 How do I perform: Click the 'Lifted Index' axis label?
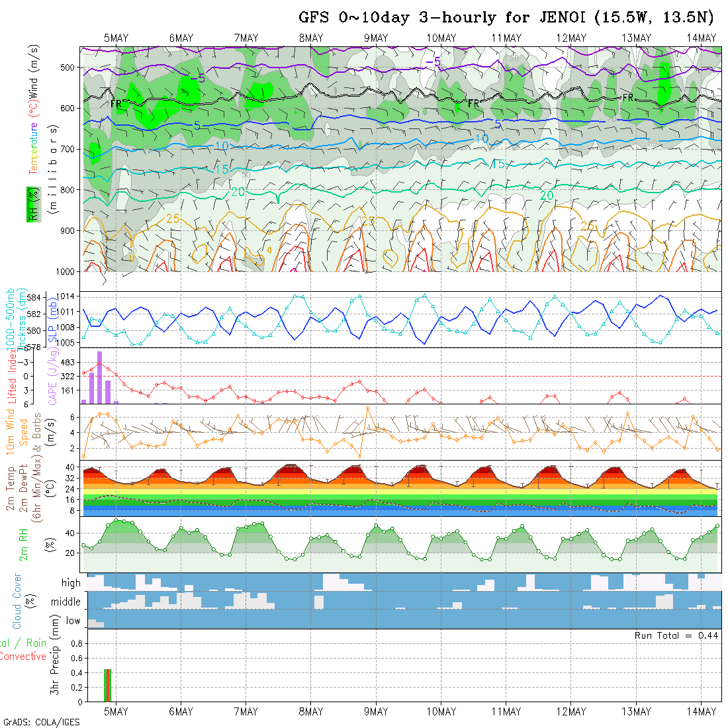13,375
